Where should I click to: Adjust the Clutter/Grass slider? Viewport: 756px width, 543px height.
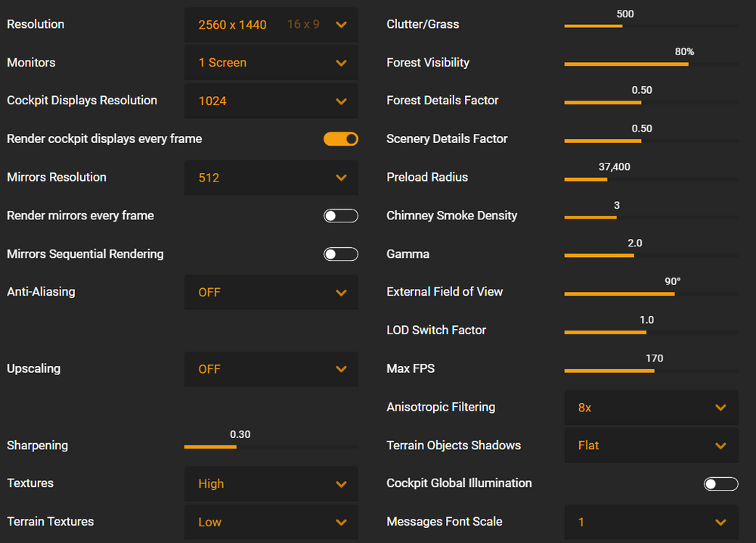[622, 26]
